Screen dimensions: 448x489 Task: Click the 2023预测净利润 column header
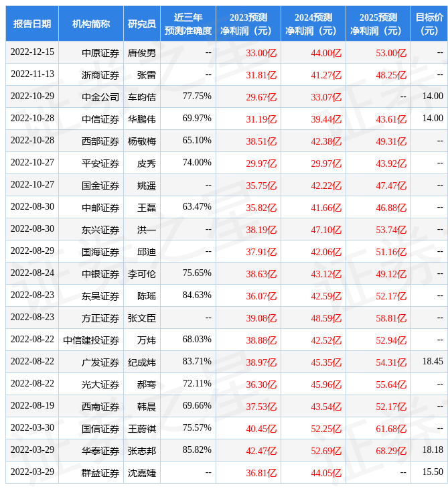coord(248,23)
